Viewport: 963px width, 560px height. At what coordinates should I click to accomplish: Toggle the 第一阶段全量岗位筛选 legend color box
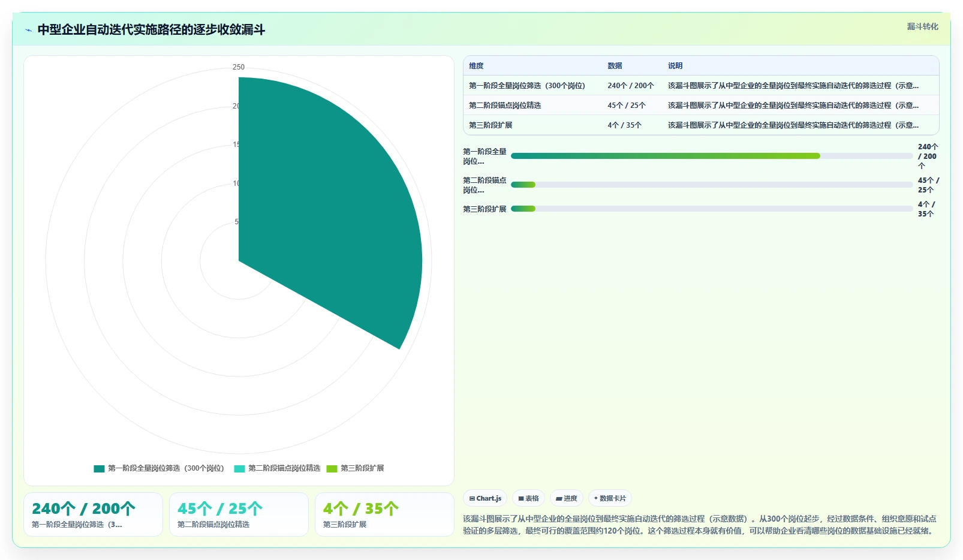click(x=99, y=468)
